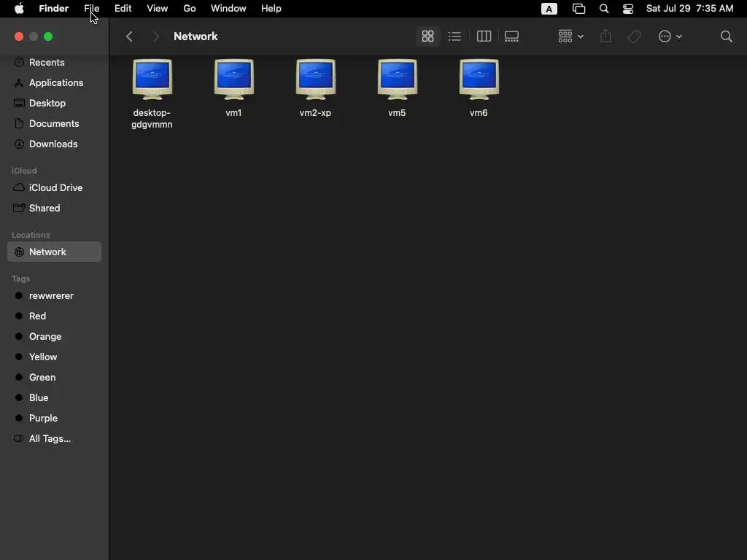The height and width of the screenshot is (560, 747).
Task: Select the vm5 computer icon
Action: [x=398, y=79]
